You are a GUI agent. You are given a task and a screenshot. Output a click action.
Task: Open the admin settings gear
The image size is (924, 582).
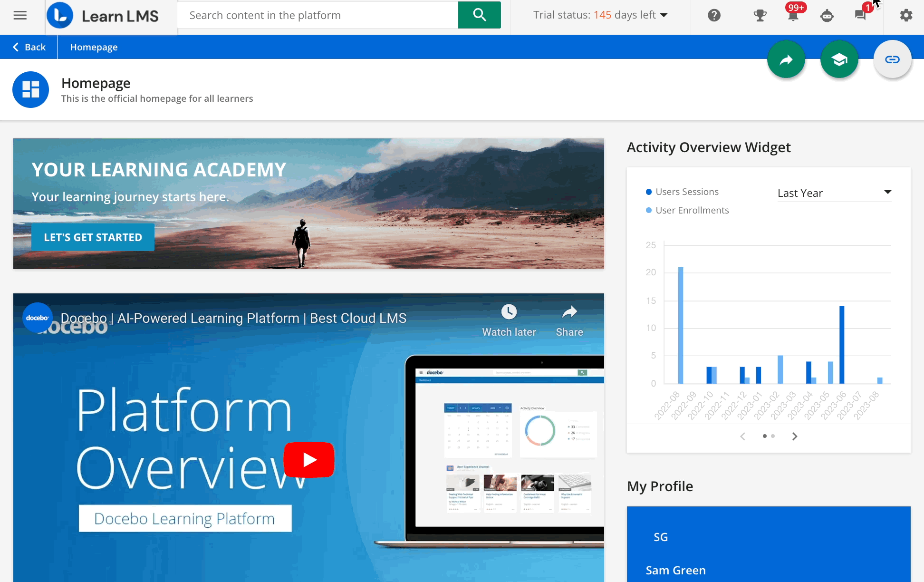906,15
